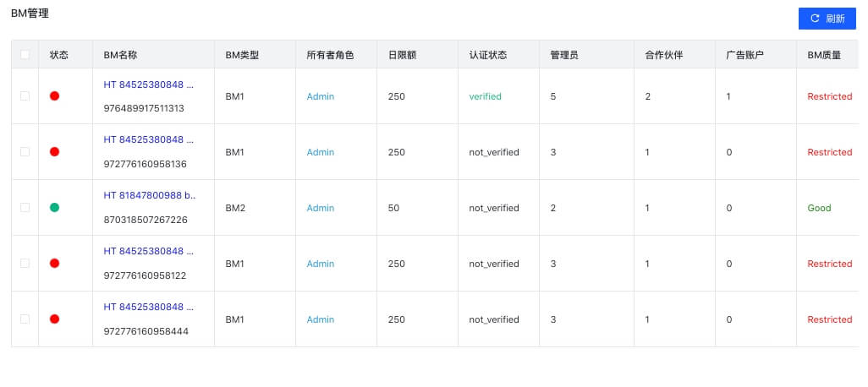868x387 pixels.
Task: Check the row for BM 972776160958122
Action: 25,264
